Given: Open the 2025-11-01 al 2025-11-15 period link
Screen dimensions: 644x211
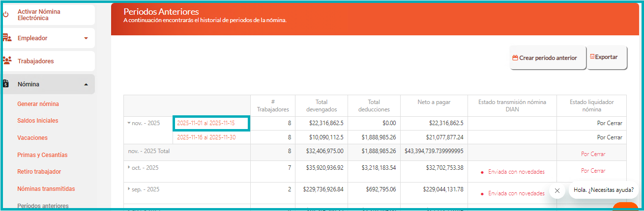Looking at the screenshot, I should (x=206, y=123).
